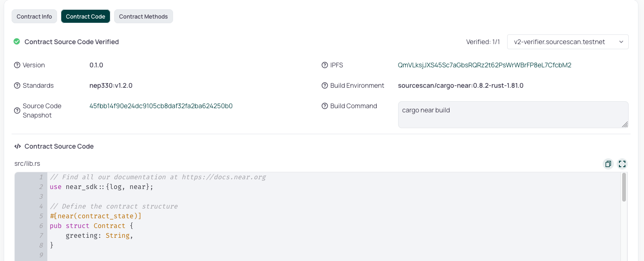The image size is (644, 261).
Task: Click the Contract Source Code brackets icon
Action: tap(18, 146)
